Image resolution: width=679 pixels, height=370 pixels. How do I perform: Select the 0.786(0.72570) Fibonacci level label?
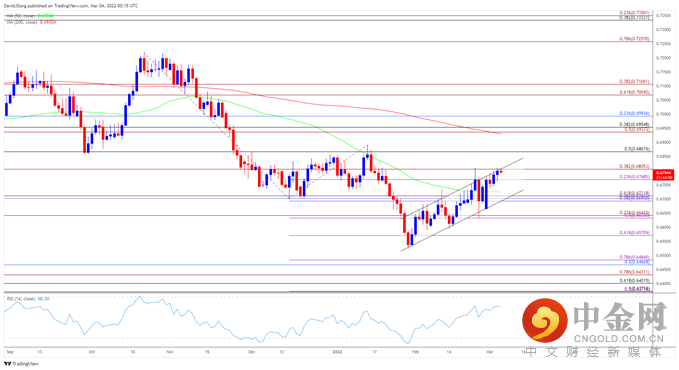tap(634, 39)
